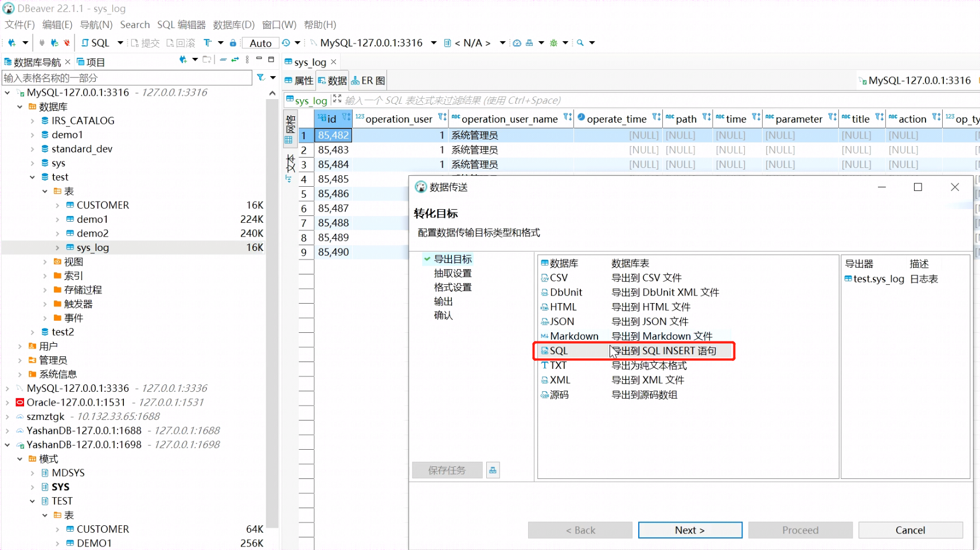Collapse the YashanDB-127.0.0.1:1698 connection
The image size is (980, 550).
[7, 445]
